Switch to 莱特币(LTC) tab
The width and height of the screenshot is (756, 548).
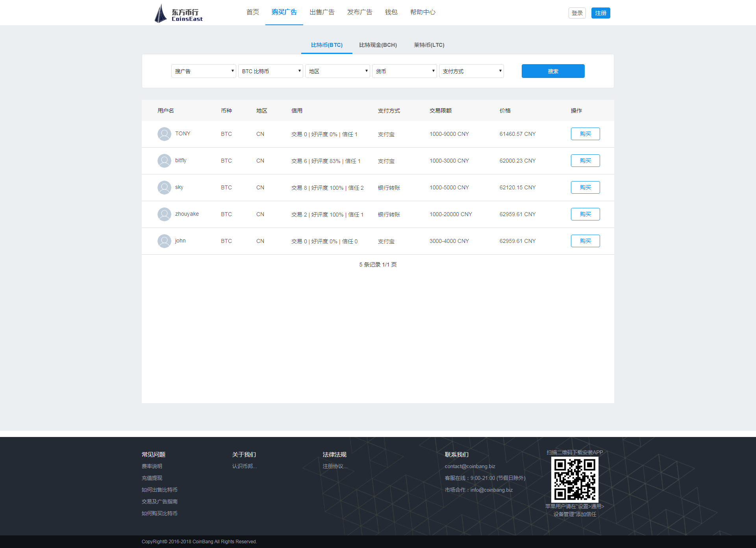click(x=429, y=45)
